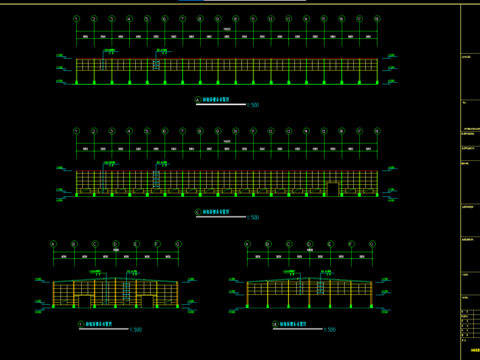480x360 pixels.
Task: Select grid bubble D above the gable elevation with doors
Action: pyautogui.click(x=116, y=244)
